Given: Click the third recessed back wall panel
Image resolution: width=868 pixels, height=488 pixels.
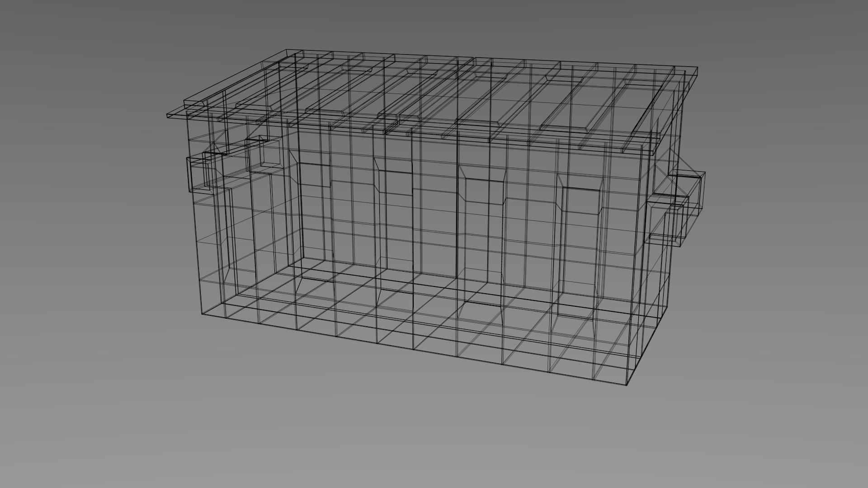Looking at the screenshot, I should point(482,190).
